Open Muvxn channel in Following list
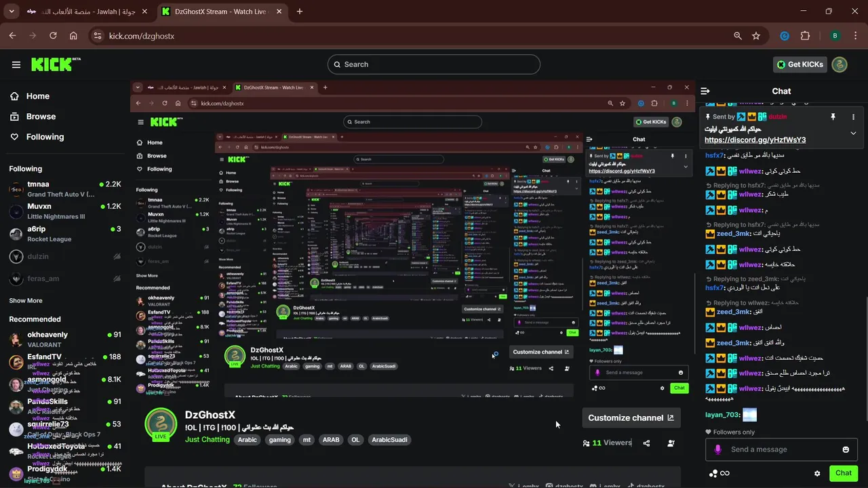 (x=65, y=211)
